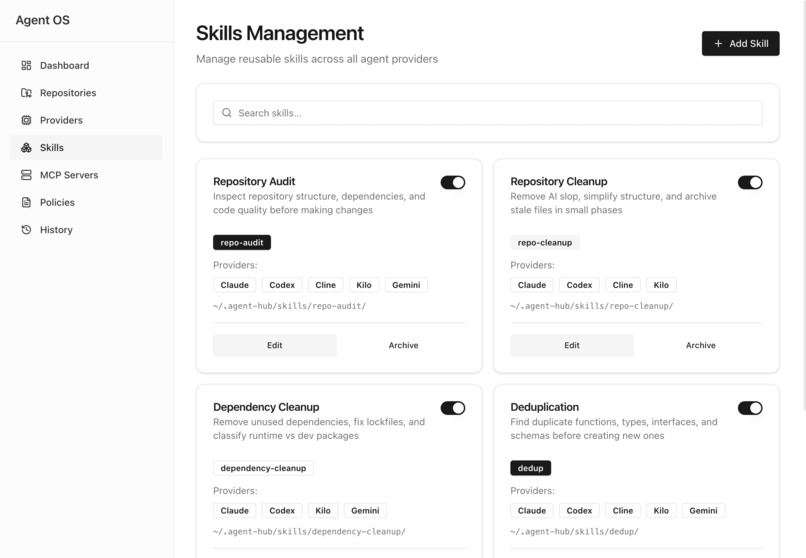The image size is (806, 558).
Task: Open the Dashboard page
Action: [86, 65]
